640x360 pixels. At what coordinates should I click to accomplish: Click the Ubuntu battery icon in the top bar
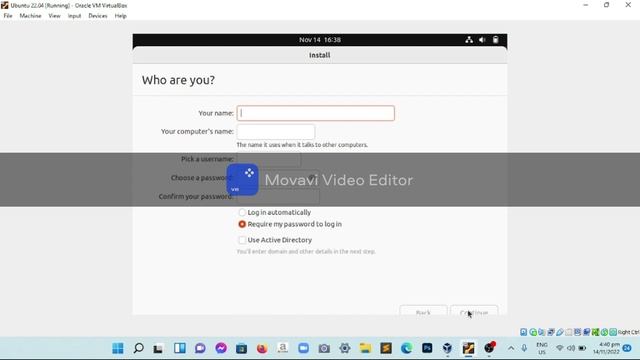point(495,40)
